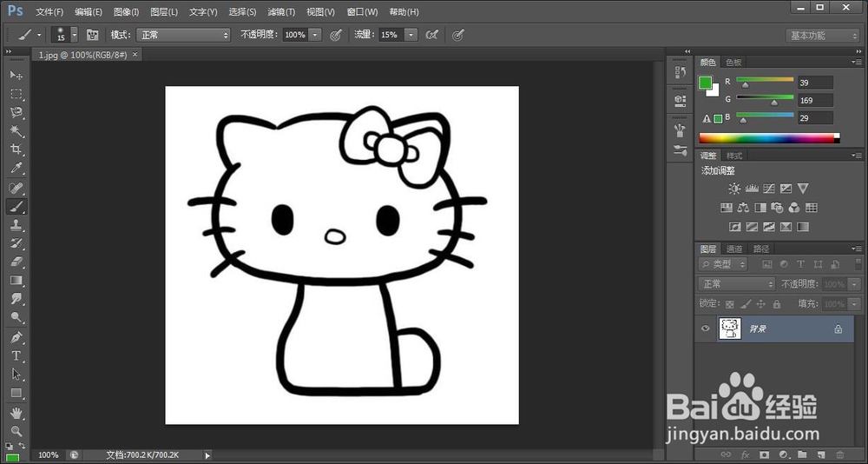Image resolution: width=868 pixels, height=464 pixels.
Task: Switch to the 通道 tab
Action: [734, 249]
